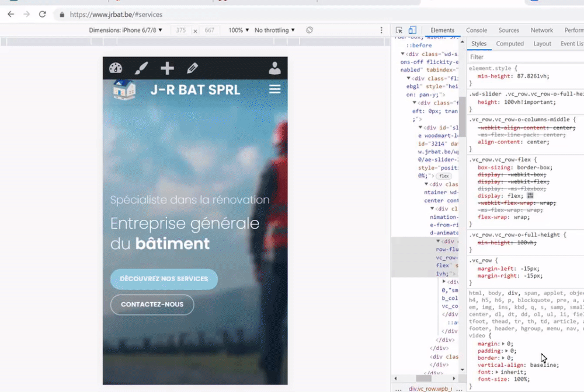
Task: Switch to the Console tab
Action: click(x=477, y=30)
